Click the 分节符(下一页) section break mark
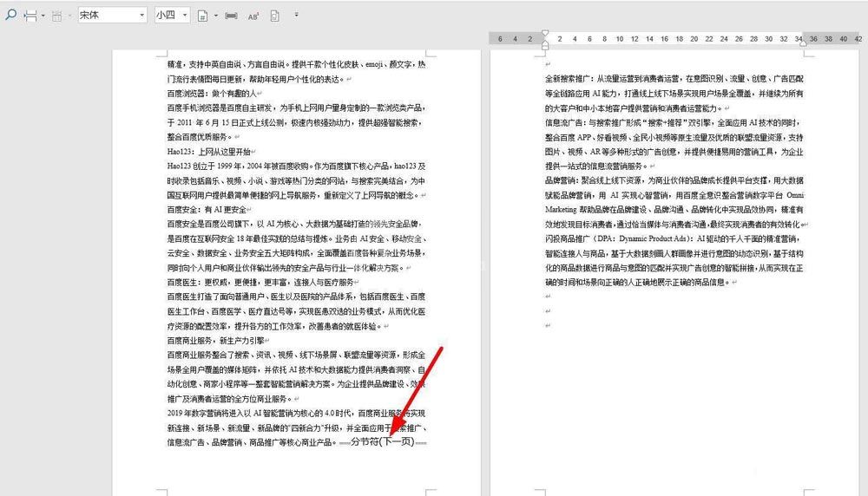Screen dimensions: 868x496 coord(383,441)
